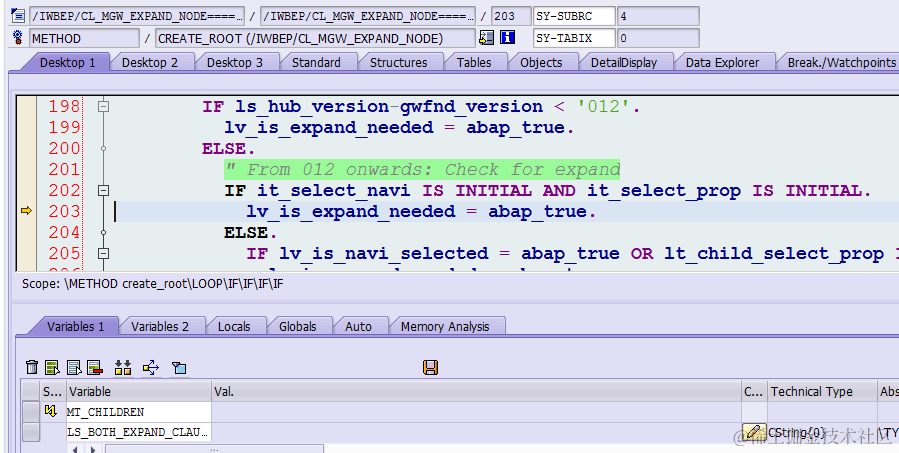899x453 pixels.
Task: Open the Data Explorer tab
Action: pyautogui.click(x=722, y=63)
